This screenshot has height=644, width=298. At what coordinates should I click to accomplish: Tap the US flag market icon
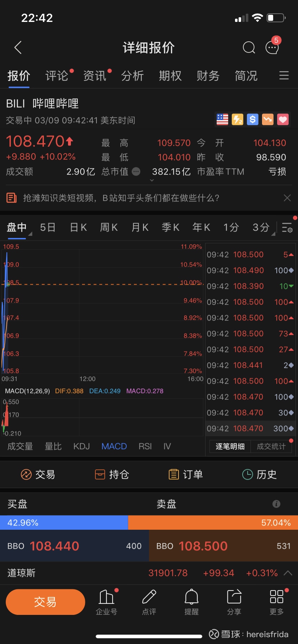(x=222, y=119)
